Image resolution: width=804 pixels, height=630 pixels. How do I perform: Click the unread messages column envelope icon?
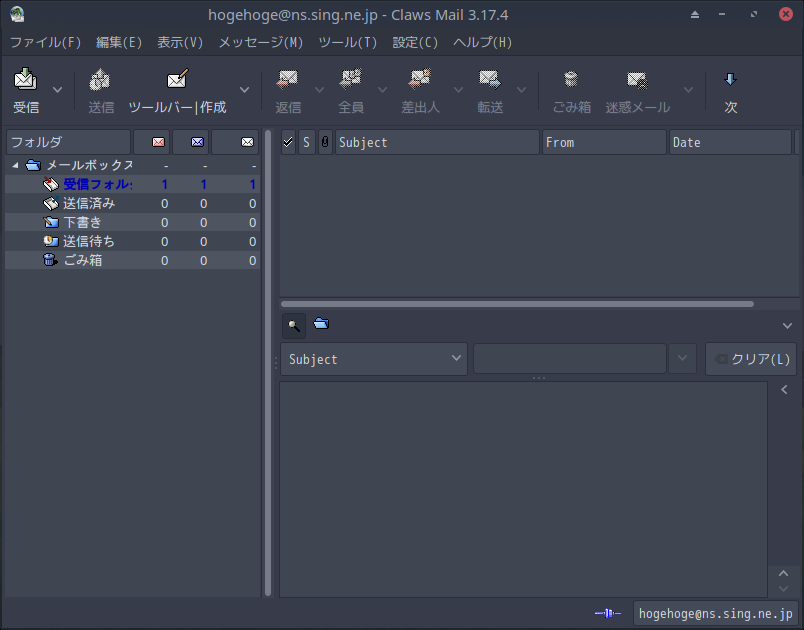[x=197, y=142]
